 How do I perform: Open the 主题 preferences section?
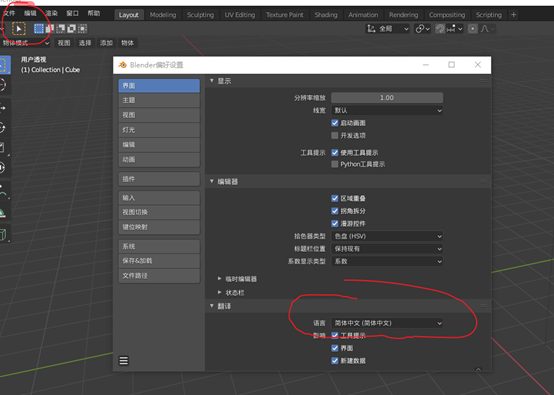159,100
